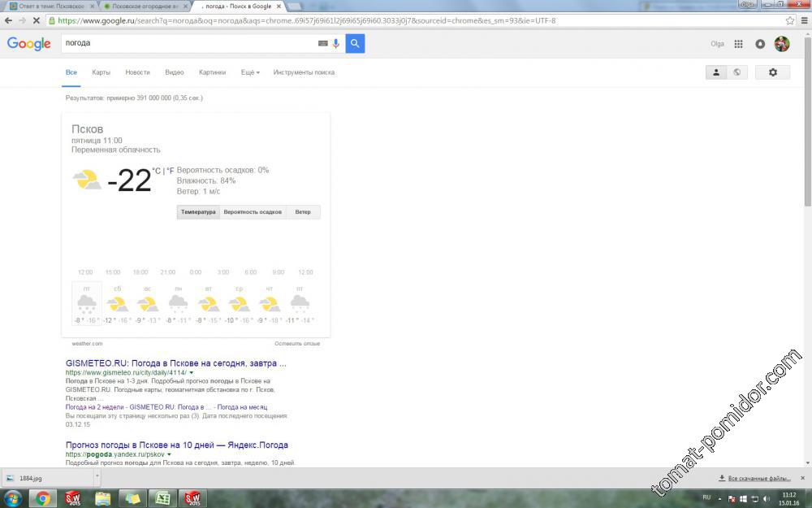Open the Excel taskbar icon
Screen dimensions: 812x508
click(x=162, y=499)
